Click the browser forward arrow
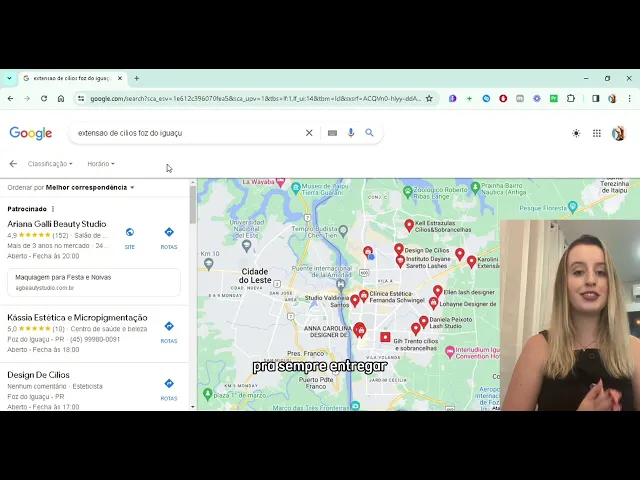This screenshot has width=640, height=480. 27,98
